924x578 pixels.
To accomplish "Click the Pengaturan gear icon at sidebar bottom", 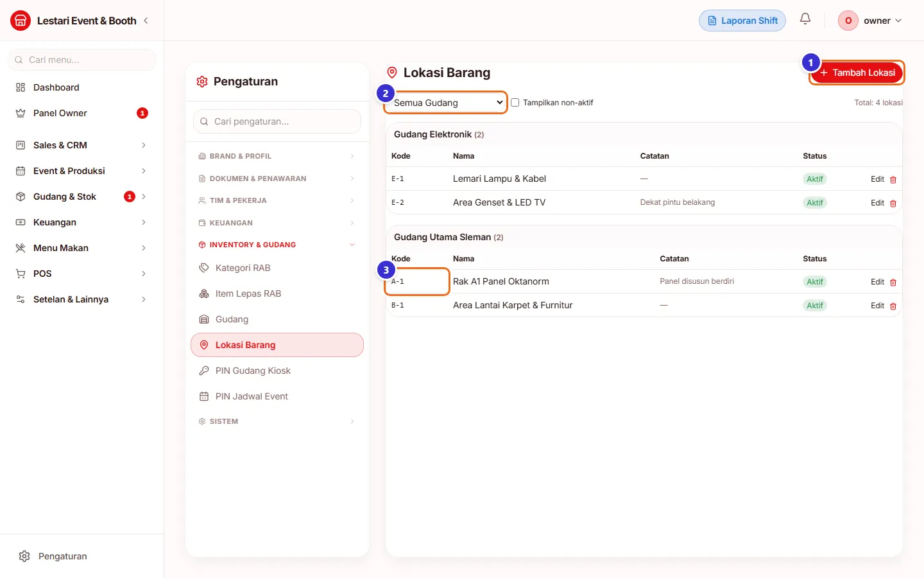I will (24, 556).
